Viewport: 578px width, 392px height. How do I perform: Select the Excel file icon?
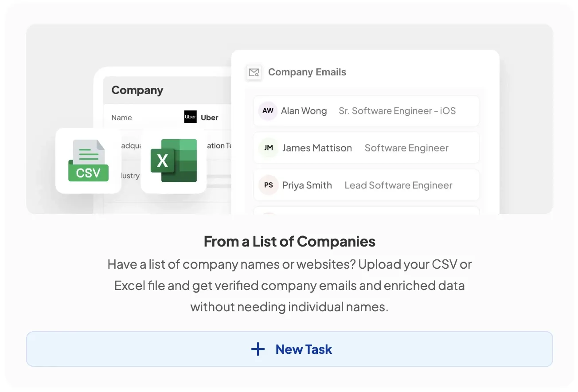[x=173, y=161]
